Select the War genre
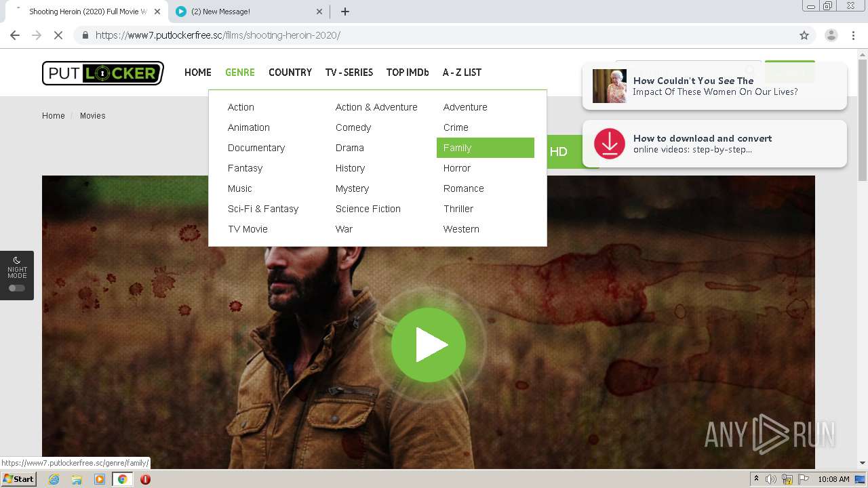 click(x=344, y=229)
